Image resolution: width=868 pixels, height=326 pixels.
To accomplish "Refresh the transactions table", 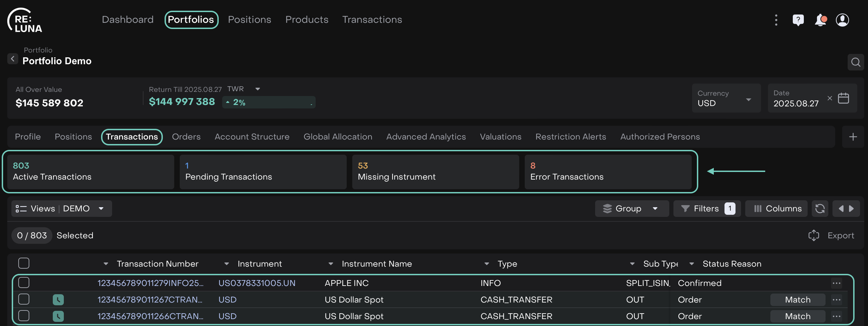I will point(820,209).
